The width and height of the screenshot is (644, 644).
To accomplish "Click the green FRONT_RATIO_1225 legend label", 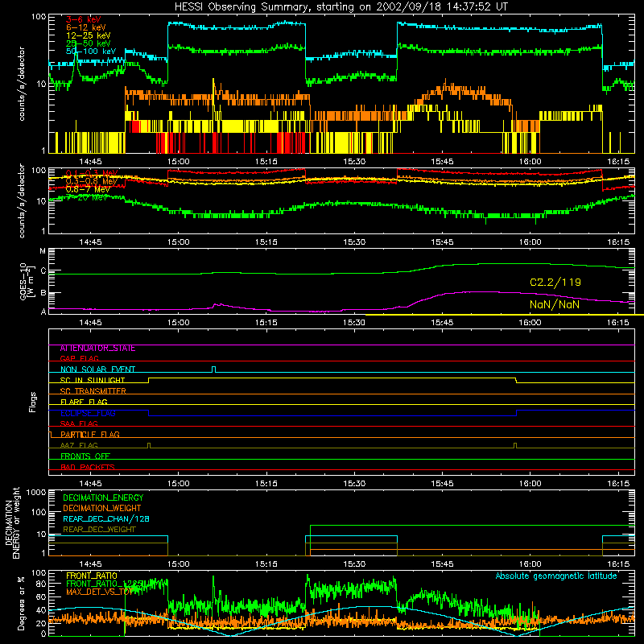I will coord(105,584).
